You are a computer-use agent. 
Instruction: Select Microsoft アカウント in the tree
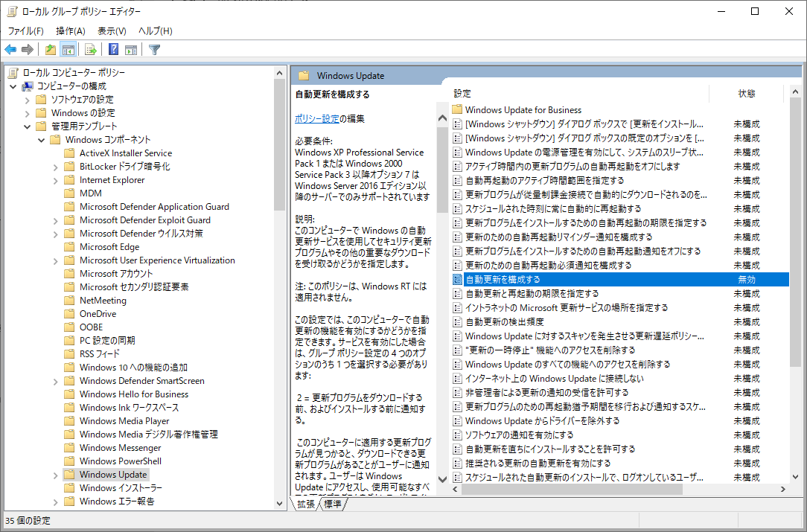pyautogui.click(x=116, y=274)
